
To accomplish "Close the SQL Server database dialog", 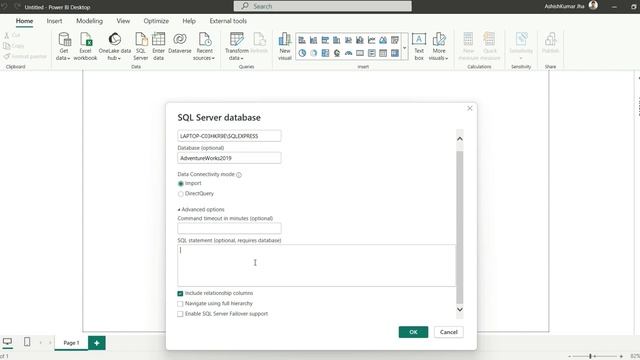I will coord(469,108).
